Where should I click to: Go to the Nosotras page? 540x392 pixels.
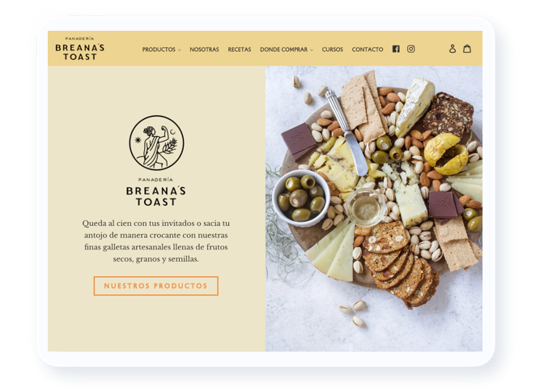point(204,49)
